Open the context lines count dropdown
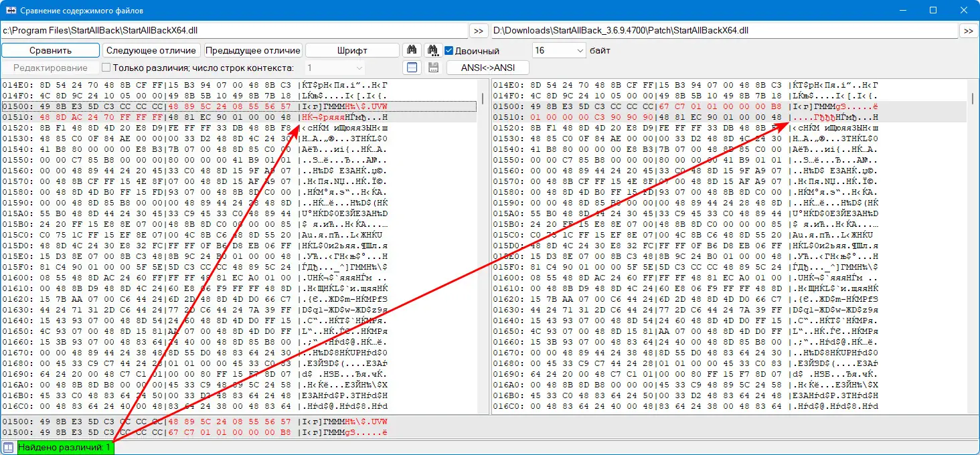 point(335,68)
